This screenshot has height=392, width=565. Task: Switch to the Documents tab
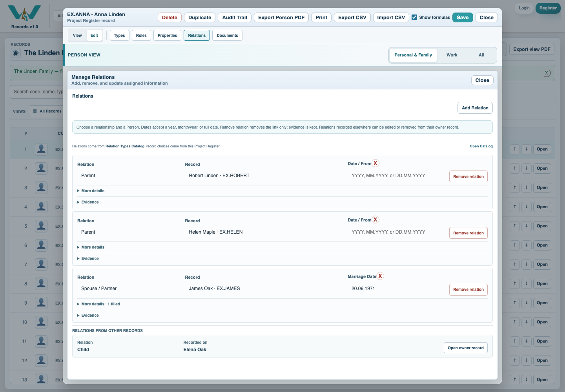pyautogui.click(x=228, y=35)
